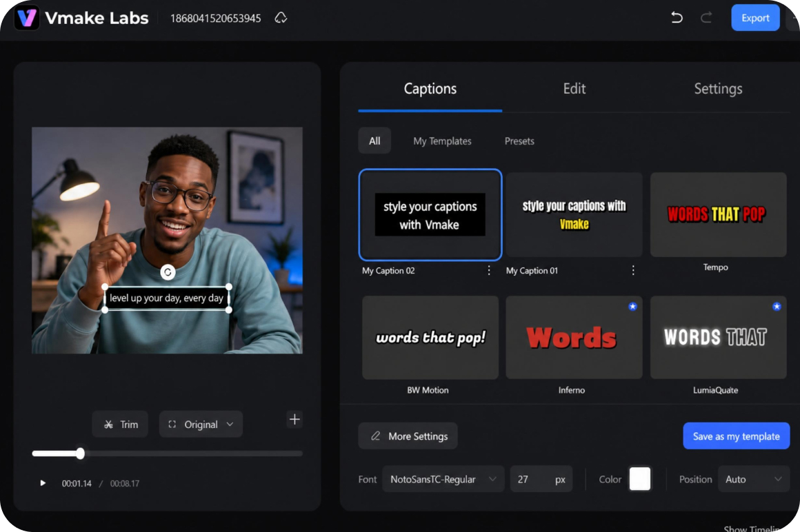Image resolution: width=800 pixels, height=532 pixels.
Task: Expand the Original aspect ratio dropdown
Action: 201,424
